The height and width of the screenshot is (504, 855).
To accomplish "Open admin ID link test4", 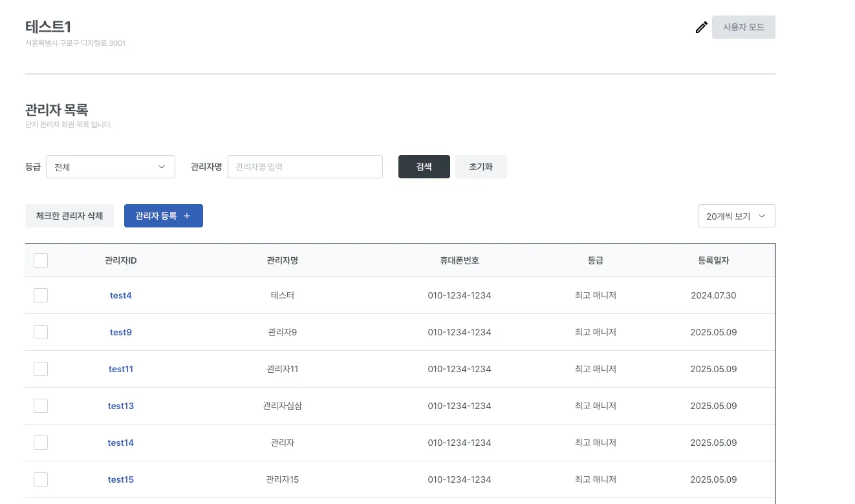I will pyautogui.click(x=121, y=295).
